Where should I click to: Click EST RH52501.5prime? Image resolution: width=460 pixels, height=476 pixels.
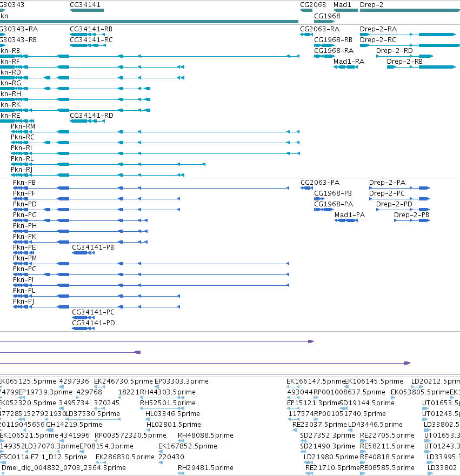click(x=168, y=403)
